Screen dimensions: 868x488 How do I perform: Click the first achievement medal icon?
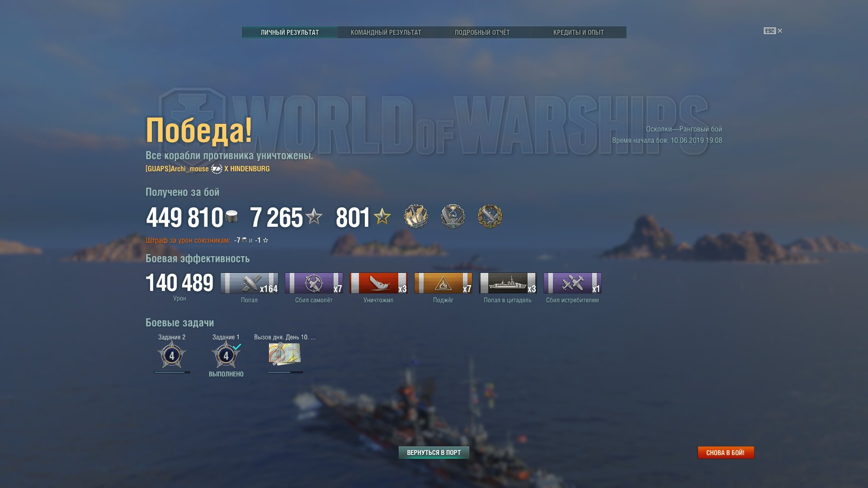[x=415, y=216]
